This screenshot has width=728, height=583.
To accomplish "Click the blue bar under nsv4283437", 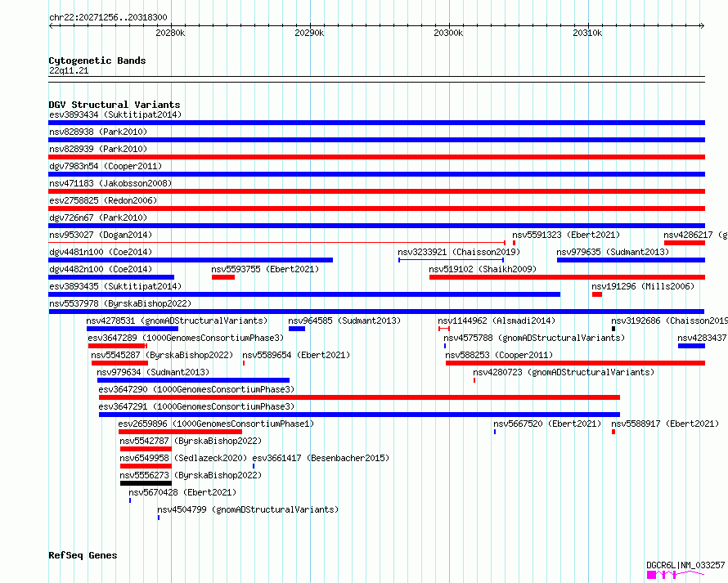I will pyautogui.click(x=691, y=346).
